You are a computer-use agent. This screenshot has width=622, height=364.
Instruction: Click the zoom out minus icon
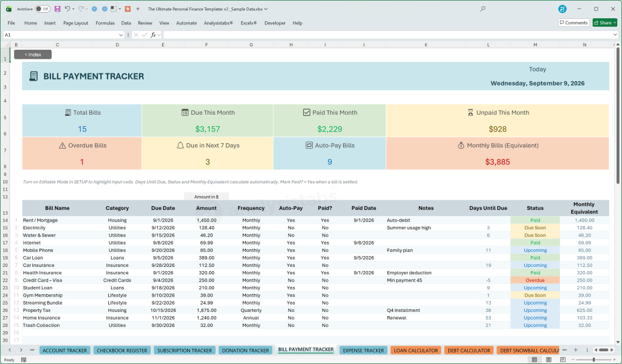coord(572,360)
